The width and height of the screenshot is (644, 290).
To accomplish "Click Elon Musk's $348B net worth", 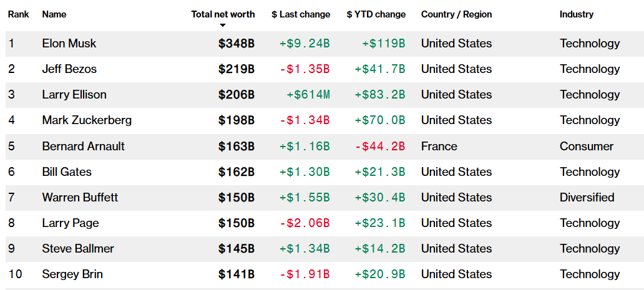I will tap(236, 44).
